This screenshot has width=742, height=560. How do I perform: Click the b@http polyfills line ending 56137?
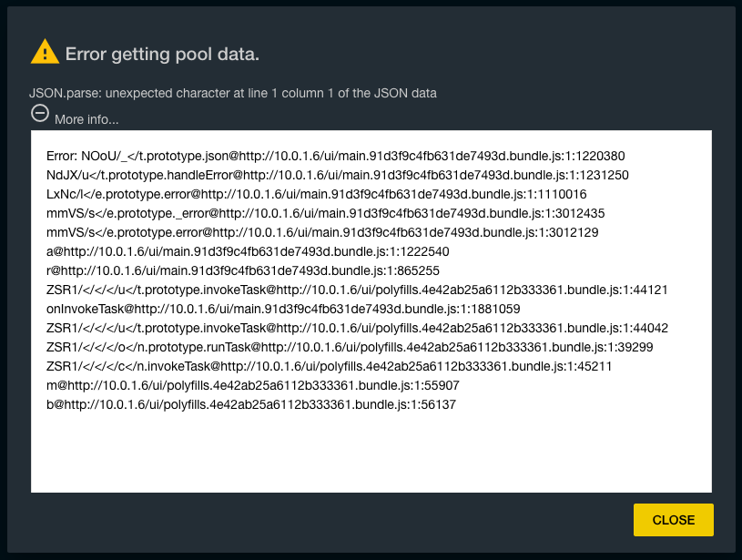pyautogui.click(x=251, y=404)
